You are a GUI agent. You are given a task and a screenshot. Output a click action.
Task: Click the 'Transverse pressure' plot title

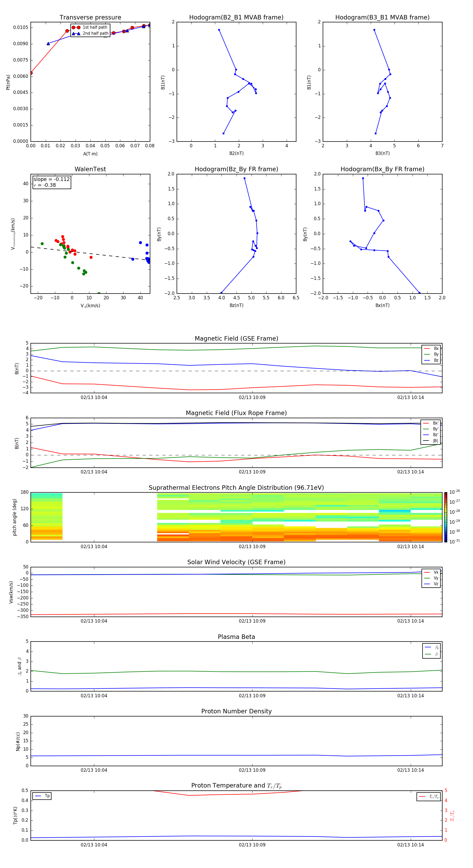pos(90,18)
